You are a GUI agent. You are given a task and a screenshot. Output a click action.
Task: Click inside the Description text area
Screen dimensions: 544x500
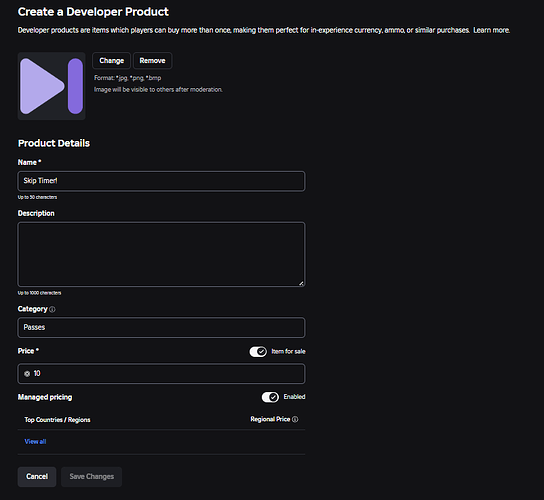(161, 254)
